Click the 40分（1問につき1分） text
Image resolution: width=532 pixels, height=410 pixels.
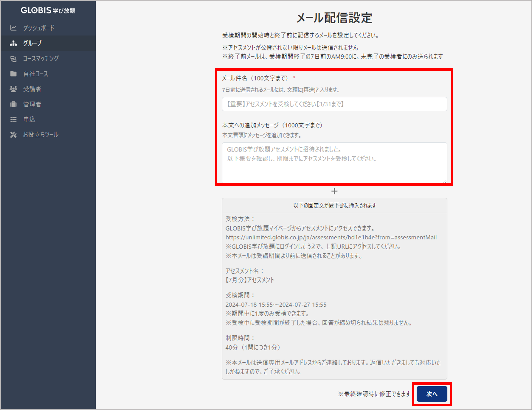tap(253, 347)
